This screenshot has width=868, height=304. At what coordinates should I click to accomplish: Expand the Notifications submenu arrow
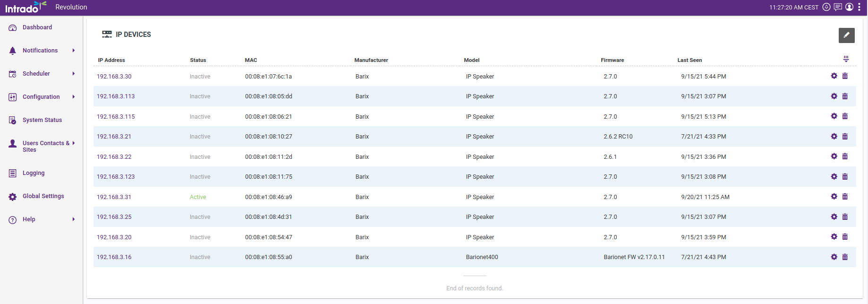click(x=74, y=51)
